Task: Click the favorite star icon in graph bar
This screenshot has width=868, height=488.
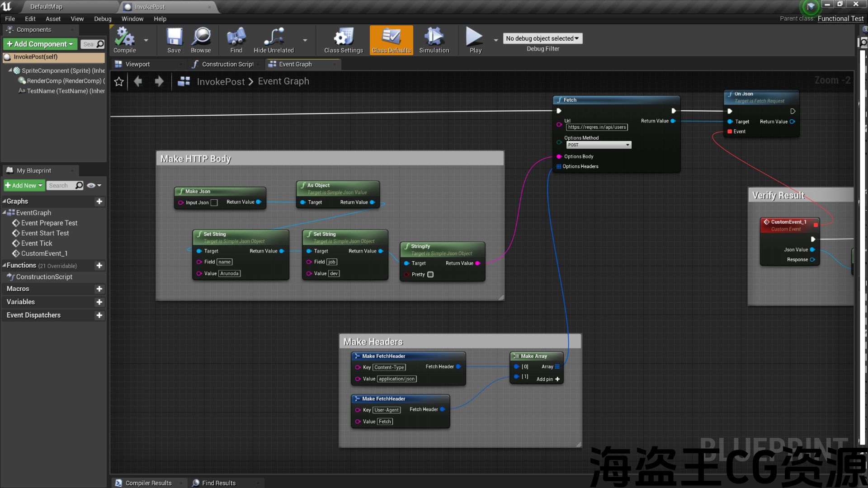Action: (x=119, y=82)
